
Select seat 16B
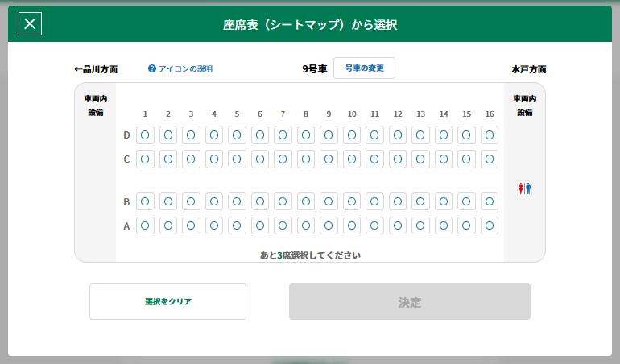point(490,201)
